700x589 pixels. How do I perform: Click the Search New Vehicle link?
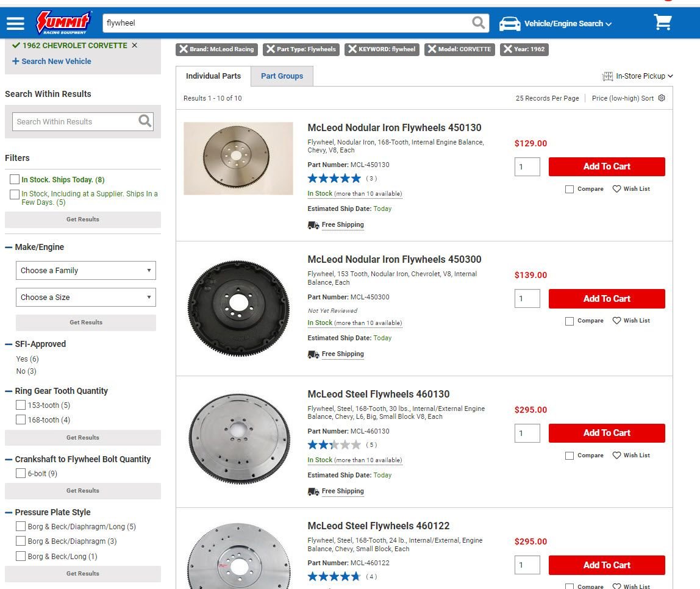click(x=52, y=62)
